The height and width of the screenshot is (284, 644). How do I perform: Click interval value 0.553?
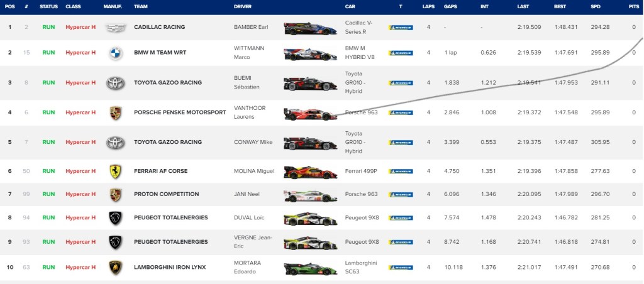pyautogui.click(x=488, y=142)
